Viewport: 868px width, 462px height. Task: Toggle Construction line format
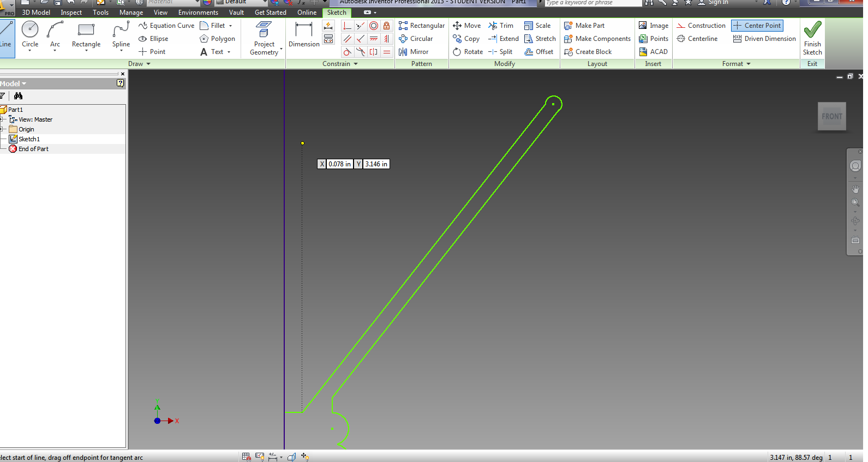tap(701, 26)
